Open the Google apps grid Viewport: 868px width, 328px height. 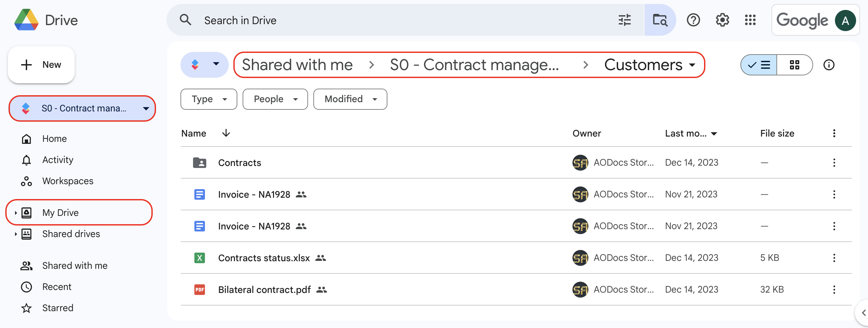750,20
